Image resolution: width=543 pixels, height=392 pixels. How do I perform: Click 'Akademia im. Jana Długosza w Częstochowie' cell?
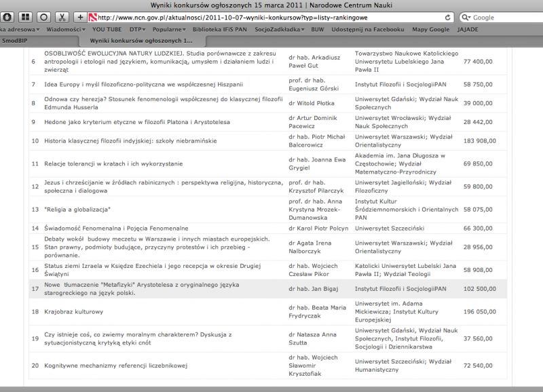coord(400,163)
